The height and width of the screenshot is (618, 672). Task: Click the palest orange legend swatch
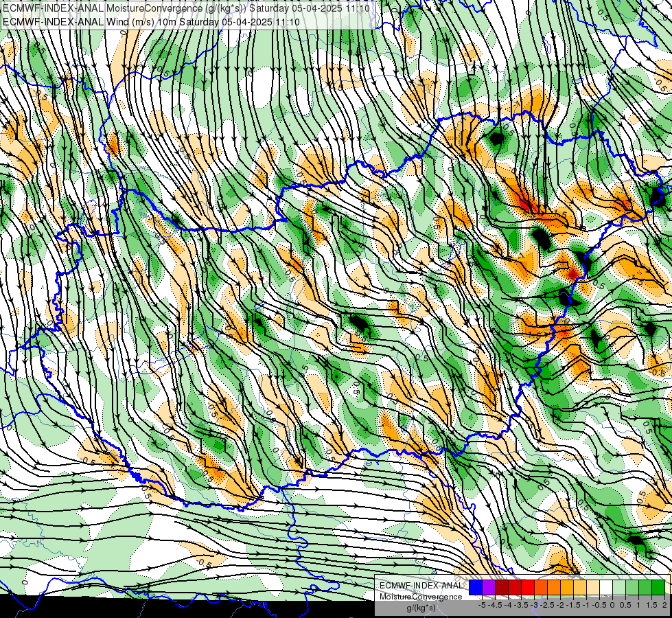pos(593,588)
